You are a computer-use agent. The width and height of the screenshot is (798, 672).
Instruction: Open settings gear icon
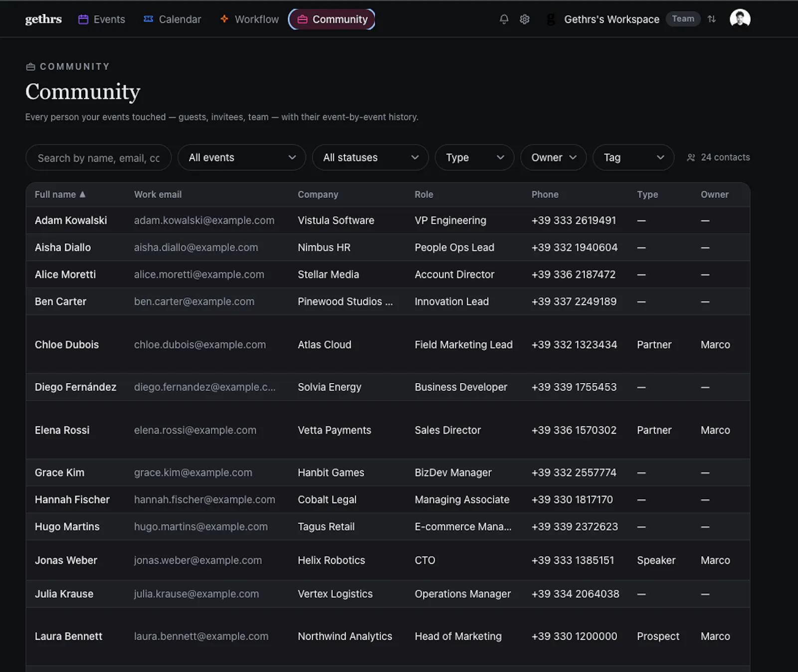pyautogui.click(x=524, y=19)
